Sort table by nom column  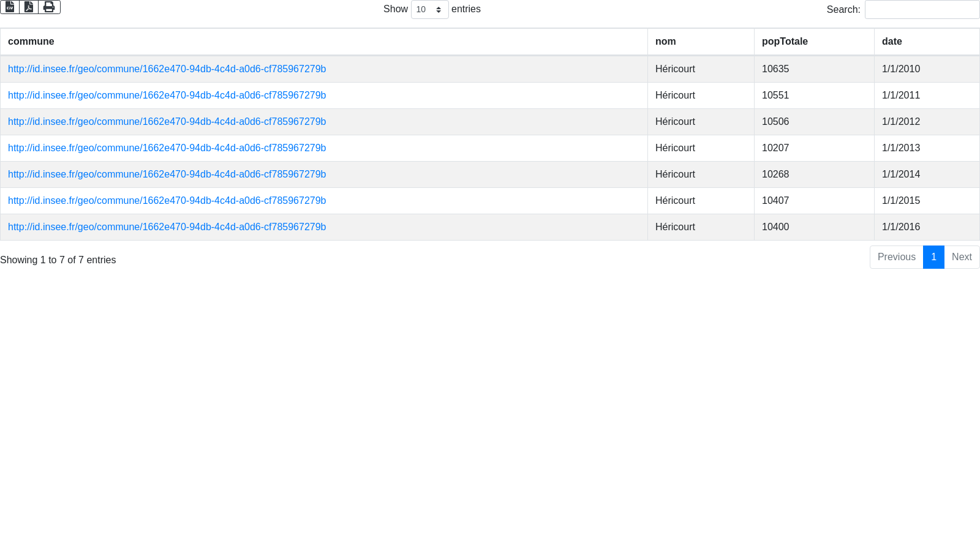666,42
